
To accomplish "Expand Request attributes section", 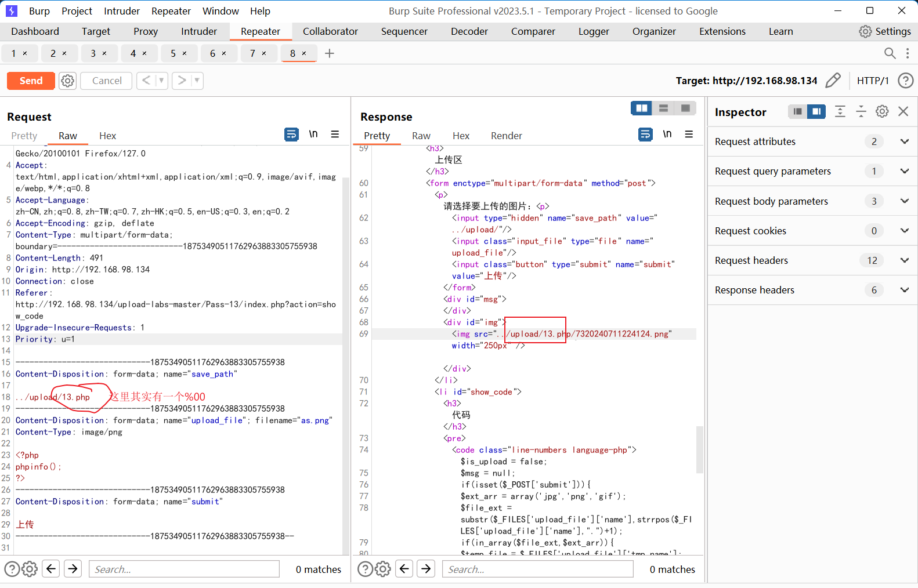I will [812, 141].
